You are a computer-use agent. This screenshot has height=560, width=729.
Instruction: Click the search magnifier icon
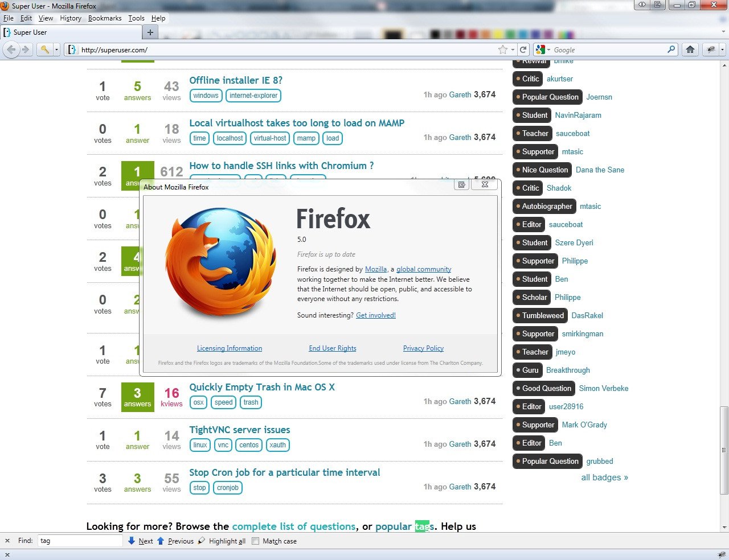(x=671, y=50)
